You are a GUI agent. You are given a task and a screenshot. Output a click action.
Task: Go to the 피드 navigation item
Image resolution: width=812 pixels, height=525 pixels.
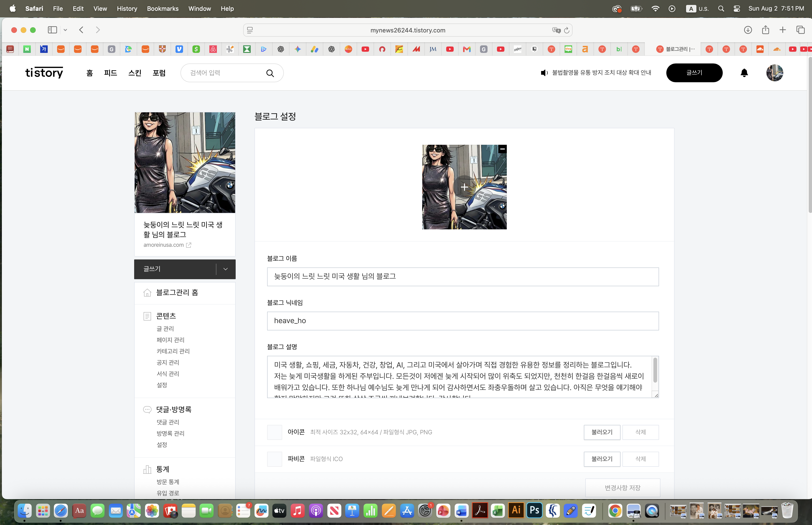pos(110,73)
